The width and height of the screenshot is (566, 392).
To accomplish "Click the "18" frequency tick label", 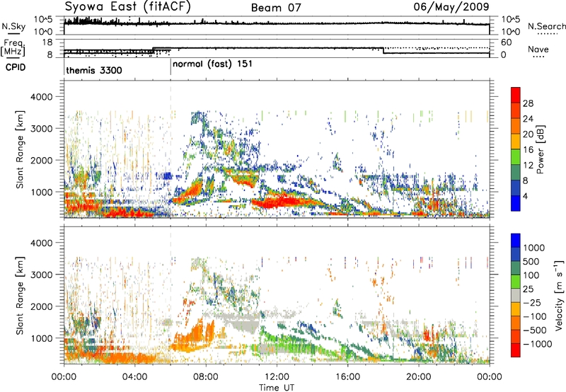I will pyautogui.click(x=47, y=42).
